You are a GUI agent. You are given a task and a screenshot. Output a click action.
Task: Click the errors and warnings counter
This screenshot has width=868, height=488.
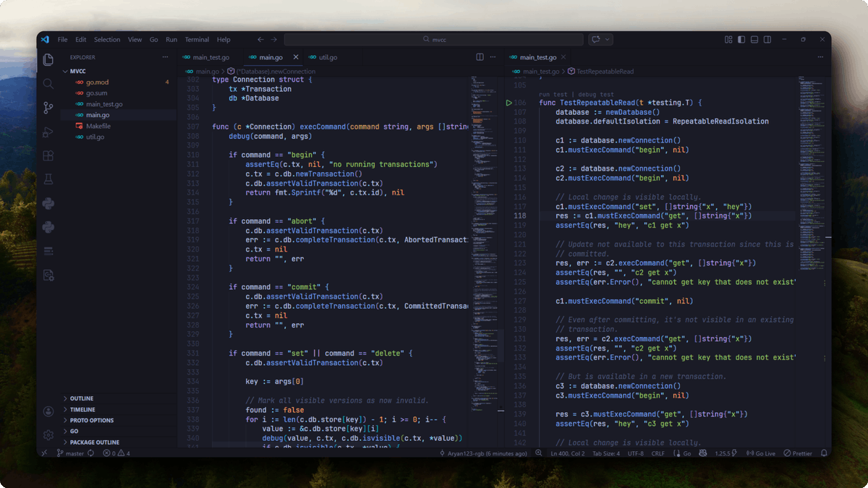[116, 453]
